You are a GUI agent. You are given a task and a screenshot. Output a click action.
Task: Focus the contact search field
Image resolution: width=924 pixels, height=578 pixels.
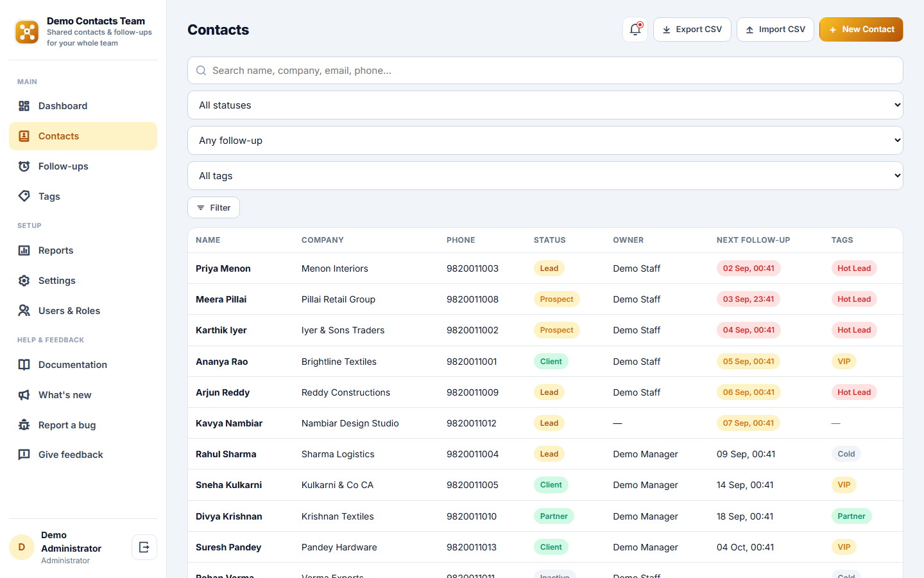[x=545, y=71]
